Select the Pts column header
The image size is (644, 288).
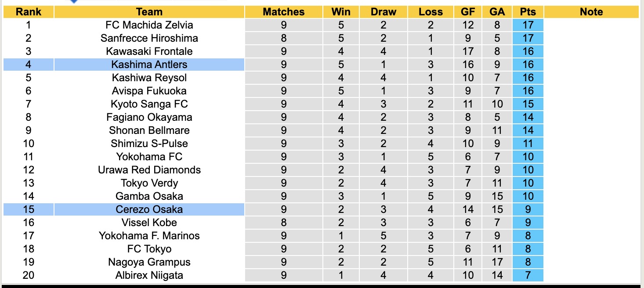528,12
